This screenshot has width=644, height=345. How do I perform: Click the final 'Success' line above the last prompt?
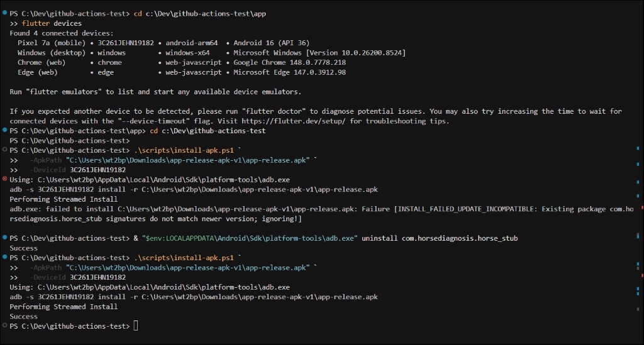[23, 317]
